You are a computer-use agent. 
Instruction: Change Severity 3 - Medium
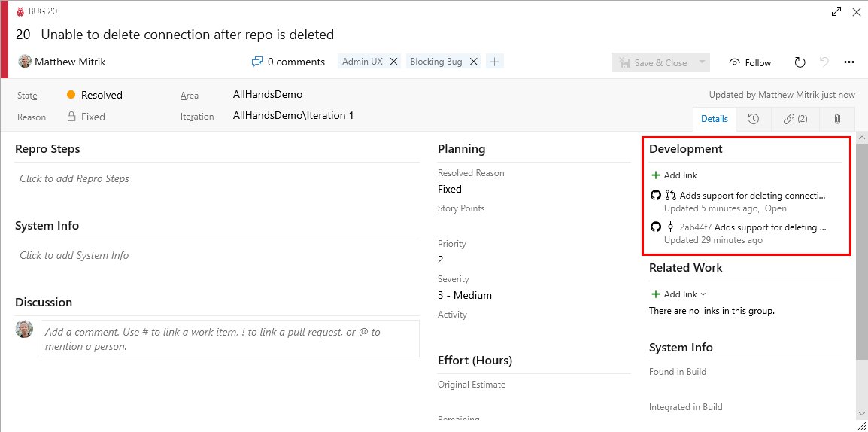click(465, 295)
